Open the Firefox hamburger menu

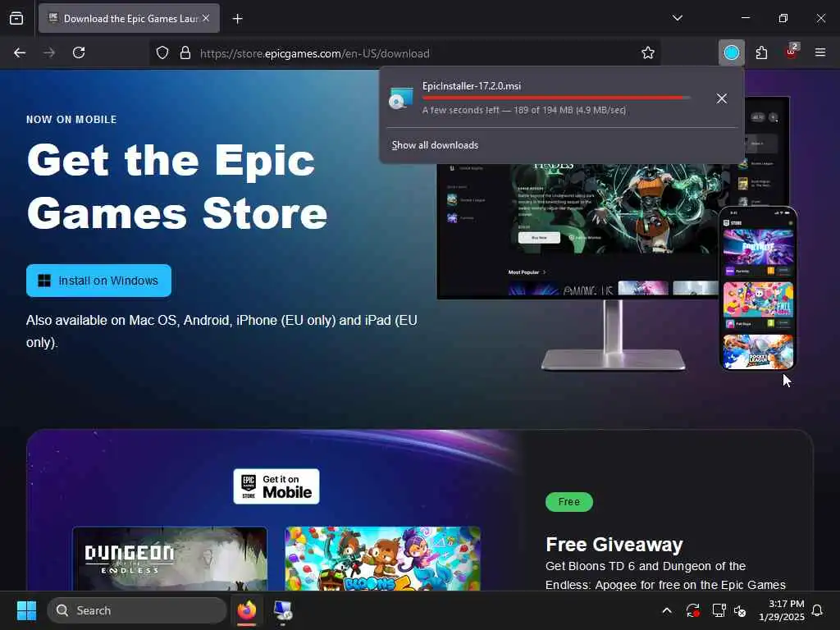(x=819, y=52)
